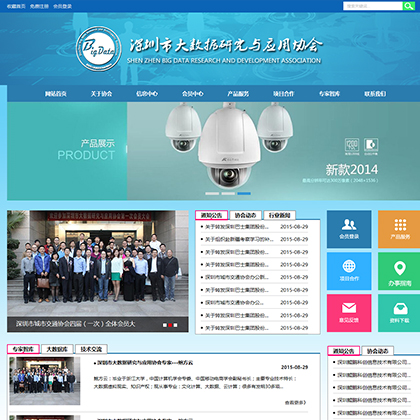
Task: Click the expert article group photo thumbnail
Action: point(45,381)
